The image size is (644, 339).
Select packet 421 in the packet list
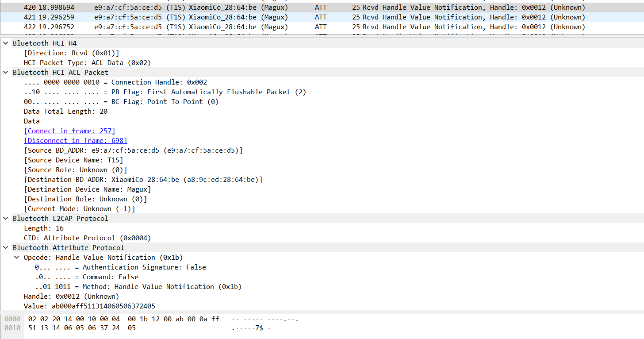(322, 17)
